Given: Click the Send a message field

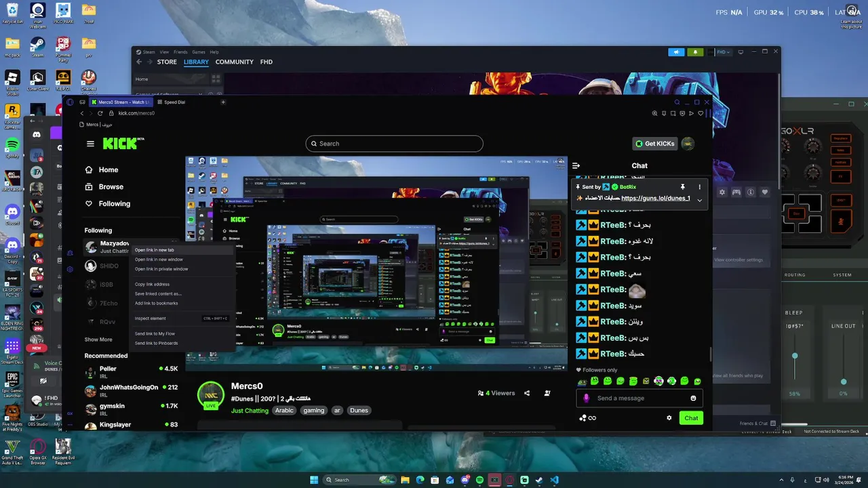Looking at the screenshot, I should click(x=641, y=398).
